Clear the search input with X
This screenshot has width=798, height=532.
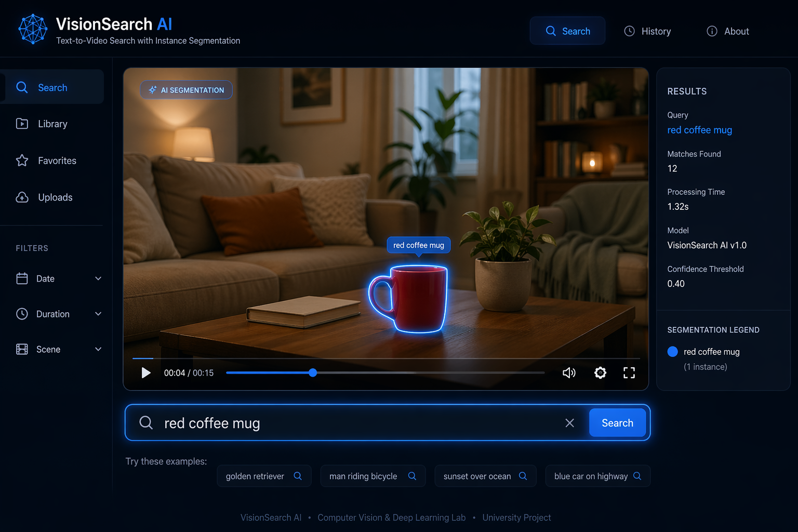[569, 422]
